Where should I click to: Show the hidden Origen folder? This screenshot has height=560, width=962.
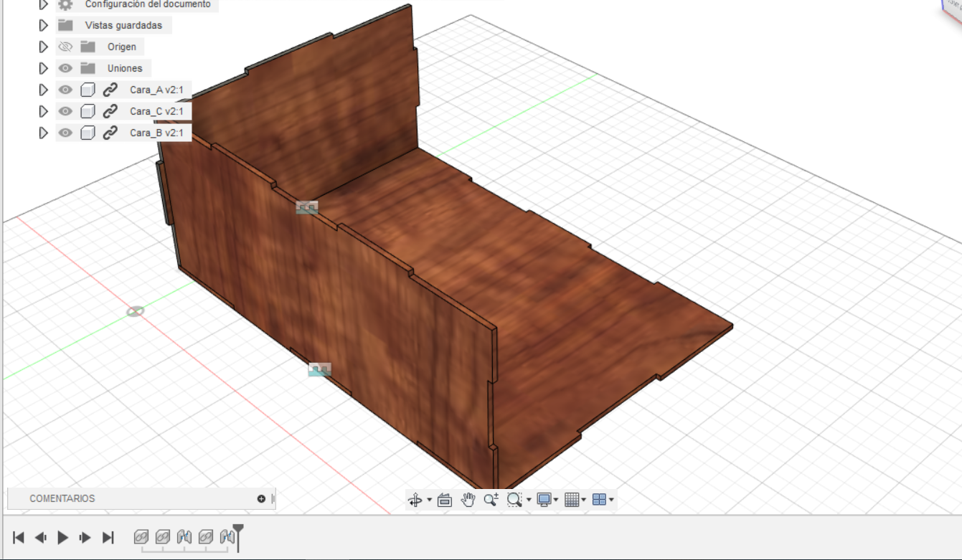coord(65,47)
